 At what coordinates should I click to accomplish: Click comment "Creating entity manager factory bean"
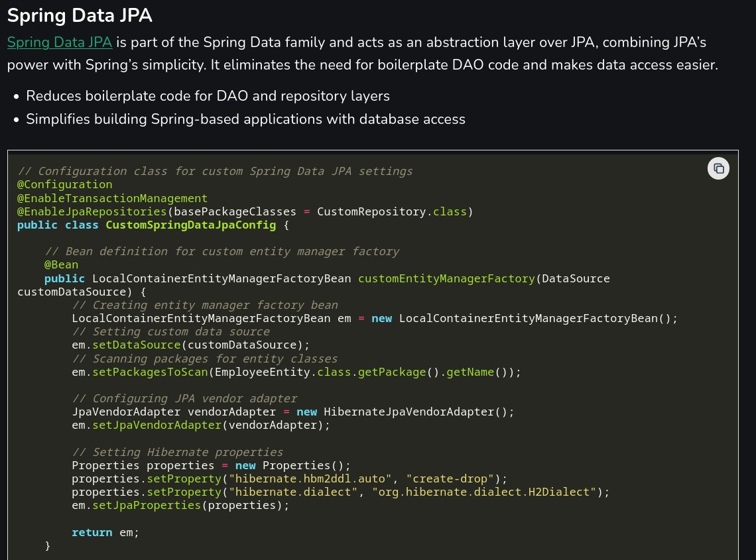(204, 305)
